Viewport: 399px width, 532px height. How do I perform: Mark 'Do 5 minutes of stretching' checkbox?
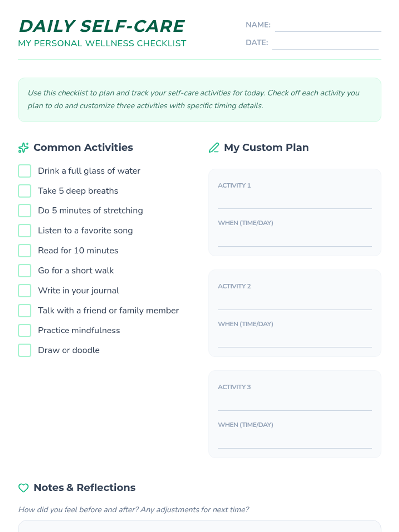[x=25, y=211]
